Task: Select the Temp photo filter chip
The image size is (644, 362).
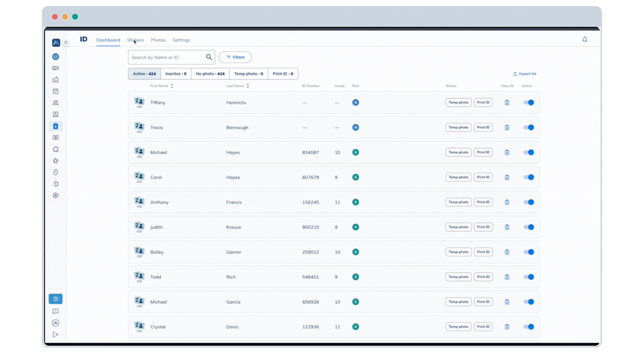Action: (248, 74)
